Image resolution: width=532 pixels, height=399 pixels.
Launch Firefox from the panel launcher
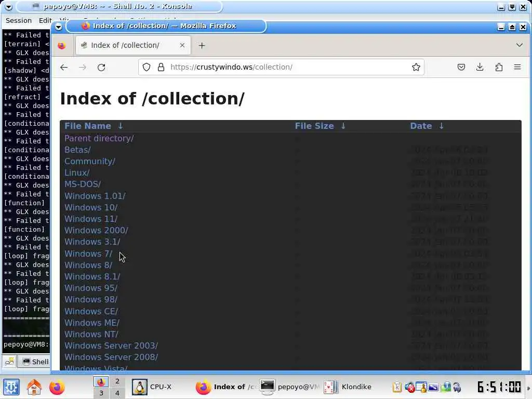pos(57,387)
